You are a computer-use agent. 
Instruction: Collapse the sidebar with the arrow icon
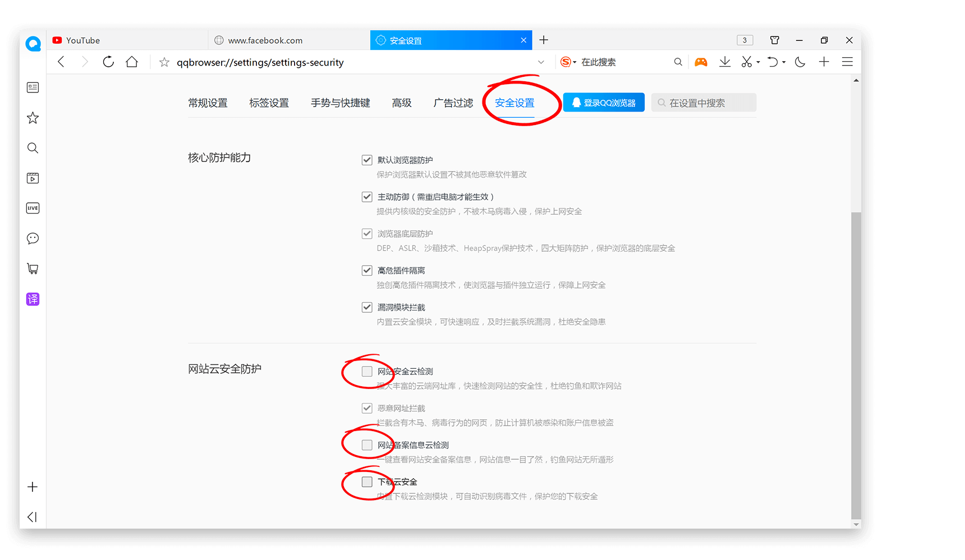33,517
